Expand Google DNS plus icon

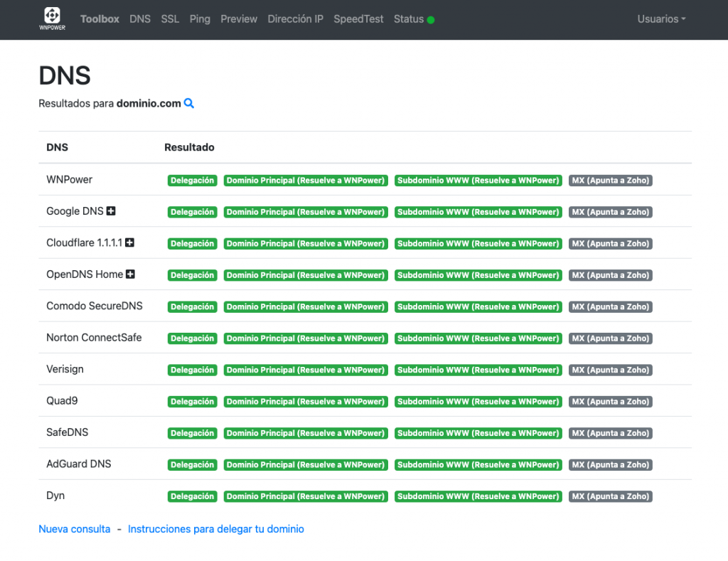tap(110, 211)
